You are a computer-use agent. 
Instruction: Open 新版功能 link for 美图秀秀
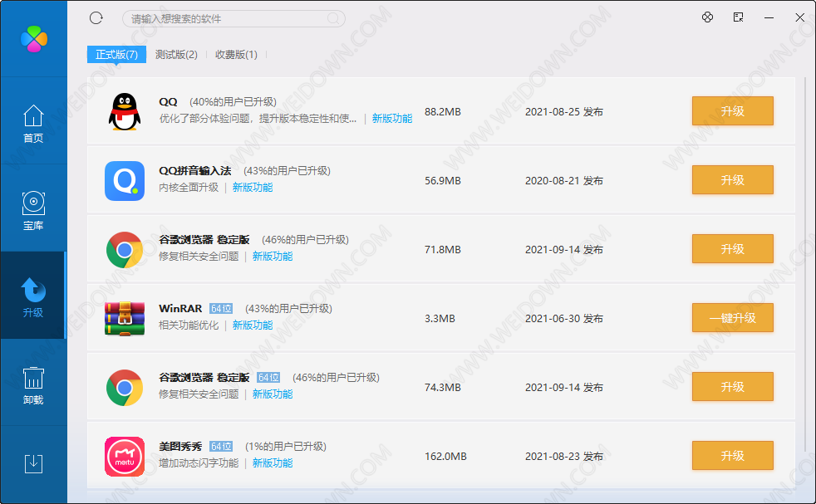273,463
